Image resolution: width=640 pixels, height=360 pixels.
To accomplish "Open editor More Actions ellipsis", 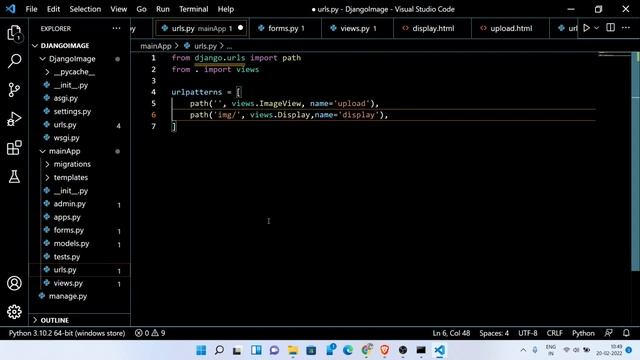I will (626, 28).
